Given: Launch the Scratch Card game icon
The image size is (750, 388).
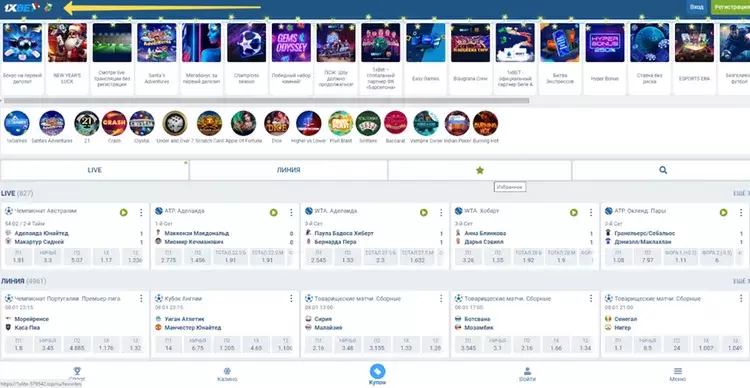Looking at the screenshot, I should coord(210,123).
